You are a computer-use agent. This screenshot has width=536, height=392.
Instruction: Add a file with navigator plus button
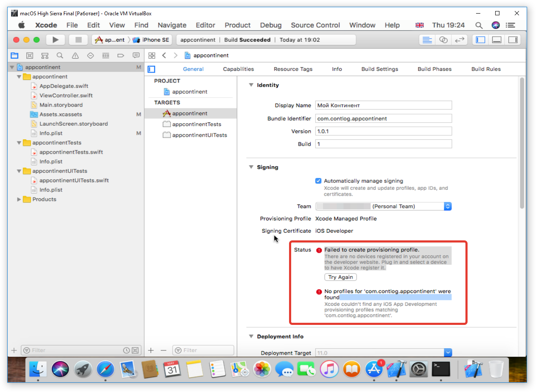(x=14, y=350)
